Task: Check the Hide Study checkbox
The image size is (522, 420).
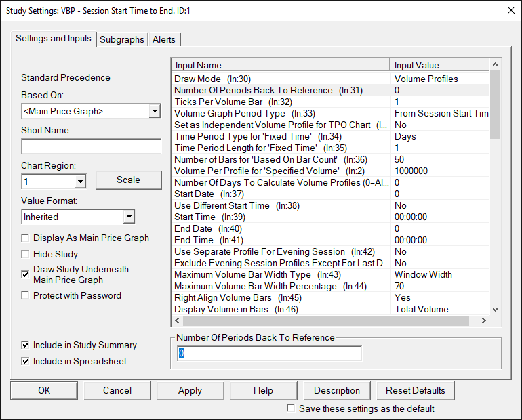Action: tap(26, 254)
